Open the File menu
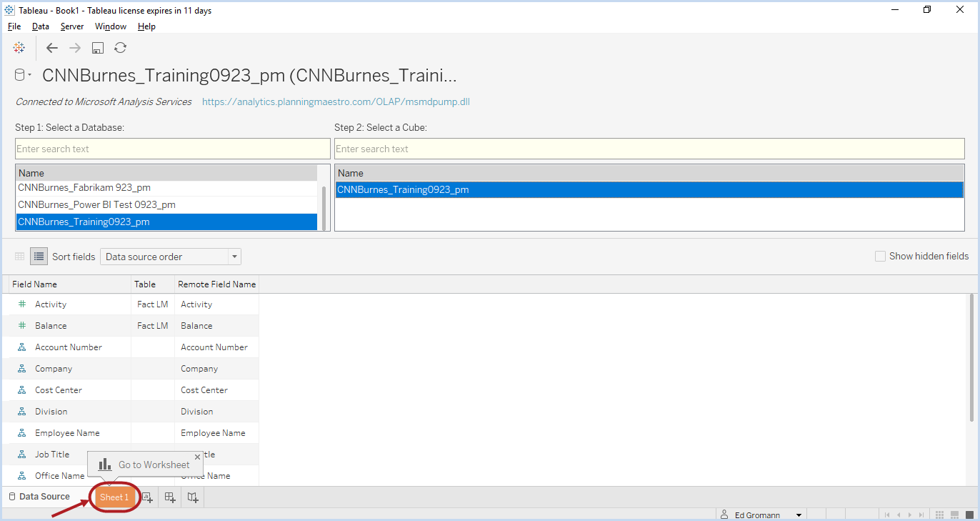 14,26
